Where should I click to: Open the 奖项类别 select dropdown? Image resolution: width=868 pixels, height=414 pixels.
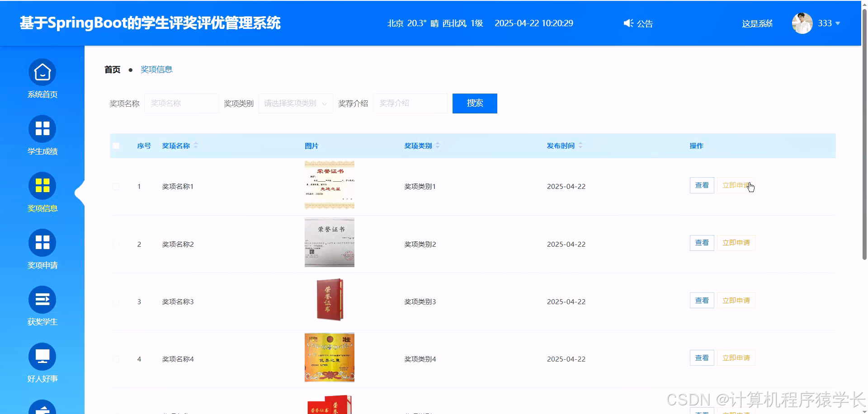tap(296, 103)
